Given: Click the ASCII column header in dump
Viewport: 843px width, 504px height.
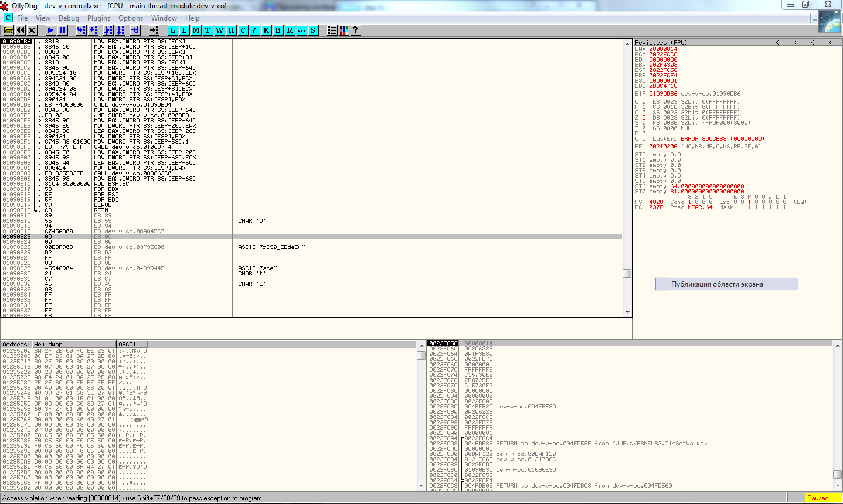Looking at the screenshot, I should [132, 344].
